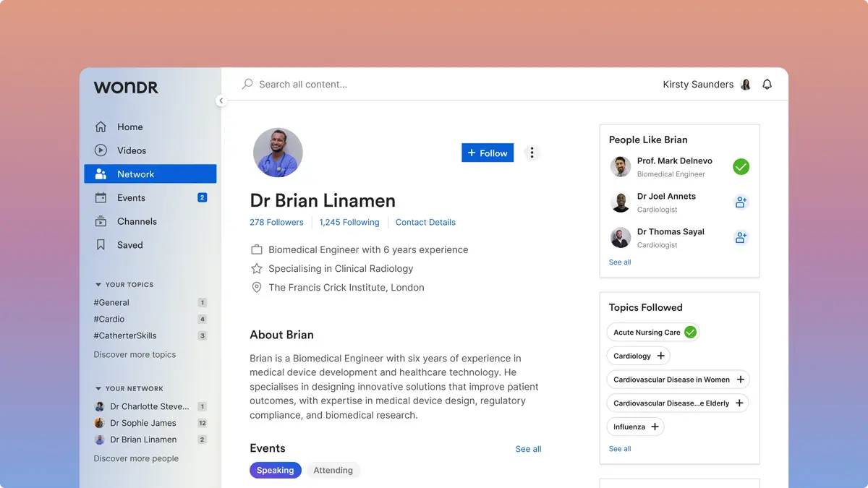Select Network in the sidebar

(150, 174)
